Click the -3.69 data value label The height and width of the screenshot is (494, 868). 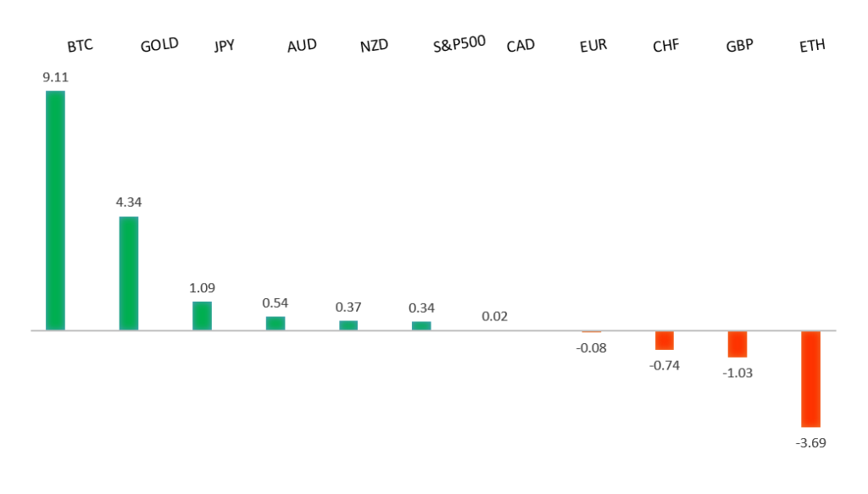[x=811, y=441]
